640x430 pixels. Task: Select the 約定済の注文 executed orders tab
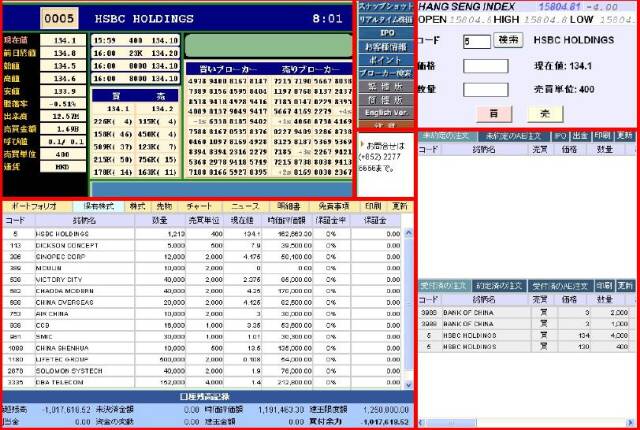(499, 286)
